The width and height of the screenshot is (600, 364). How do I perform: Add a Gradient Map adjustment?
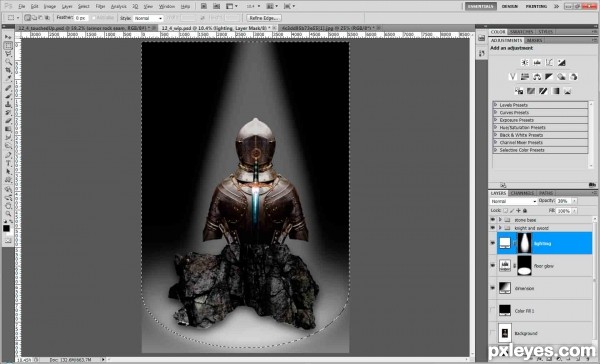[555, 91]
